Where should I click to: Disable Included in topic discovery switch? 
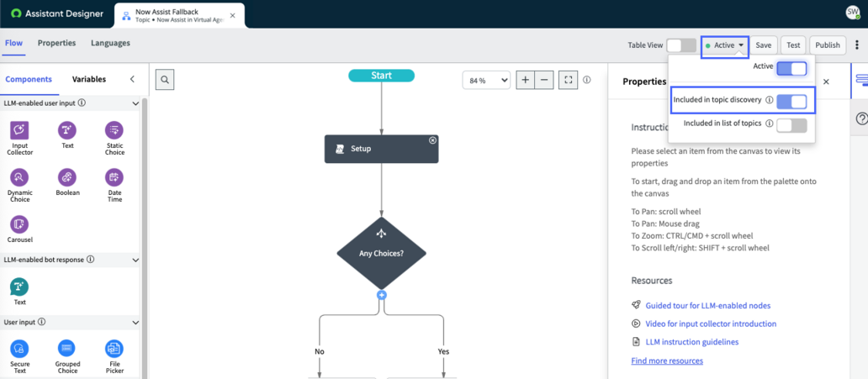point(791,102)
